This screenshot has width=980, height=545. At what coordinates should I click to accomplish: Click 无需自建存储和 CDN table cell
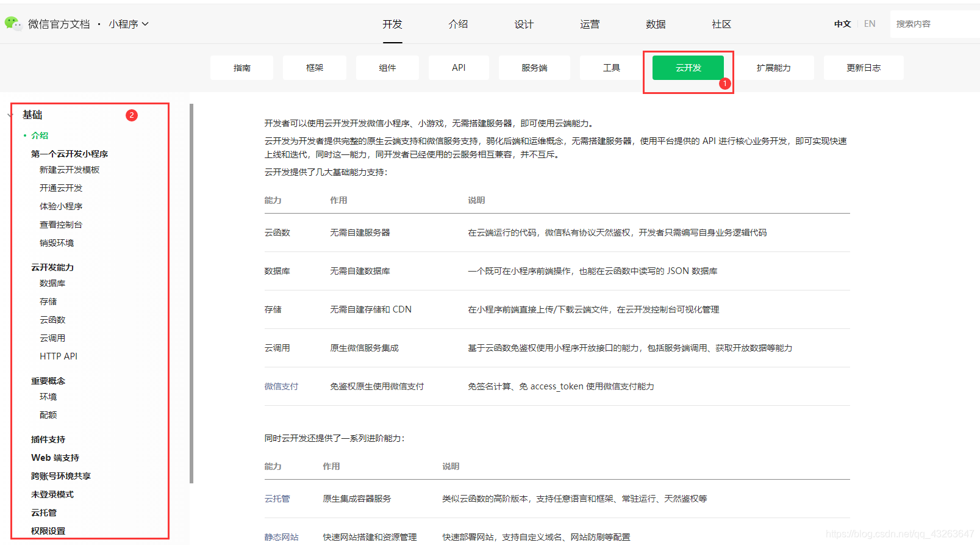(x=371, y=309)
